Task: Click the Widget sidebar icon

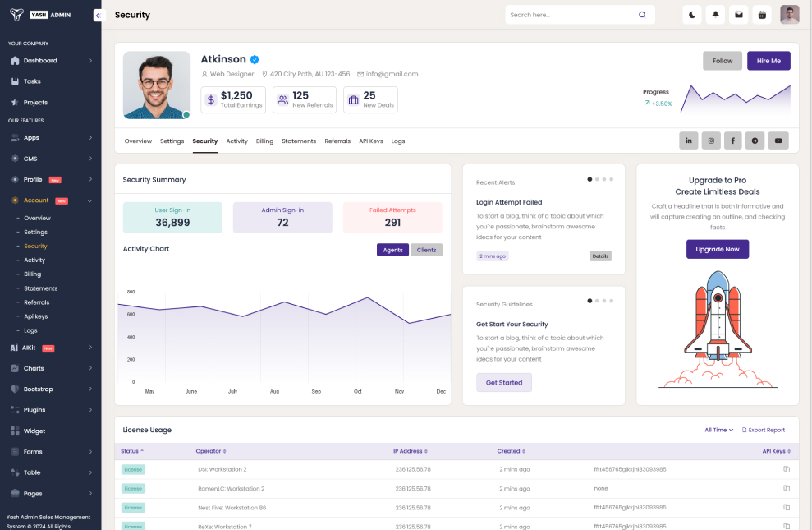Action: tap(15, 431)
